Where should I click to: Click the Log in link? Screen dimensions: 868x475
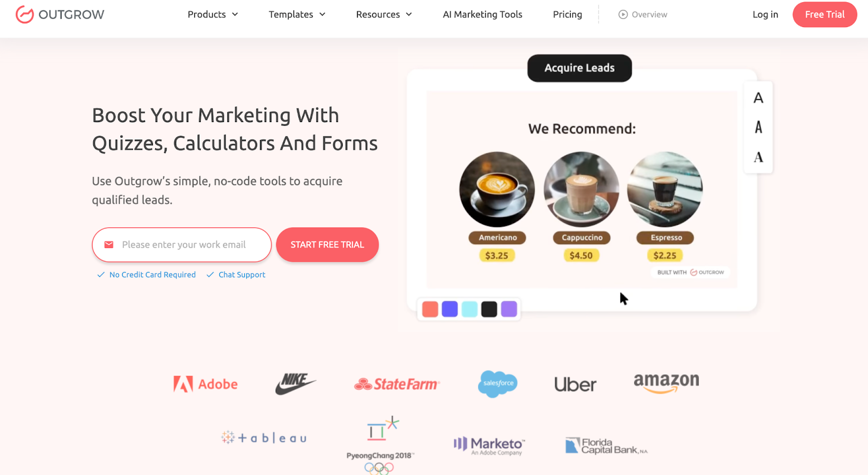point(765,15)
